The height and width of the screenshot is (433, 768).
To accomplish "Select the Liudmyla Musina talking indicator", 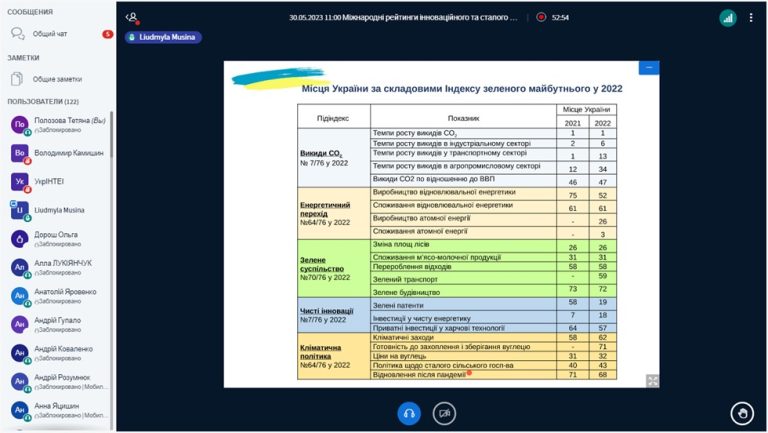I will pyautogui.click(x=163, y=37).
